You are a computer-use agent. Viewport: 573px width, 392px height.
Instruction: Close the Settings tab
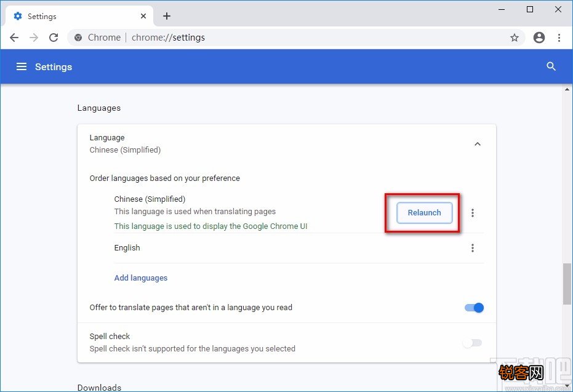(x=143, y=16)
